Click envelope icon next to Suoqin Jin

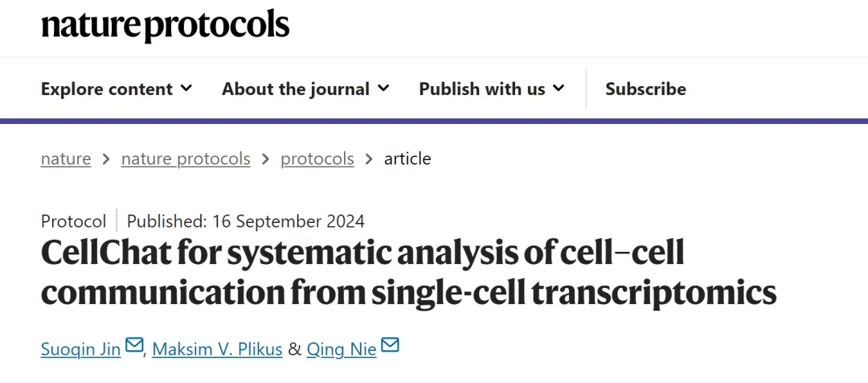point(134,346)
